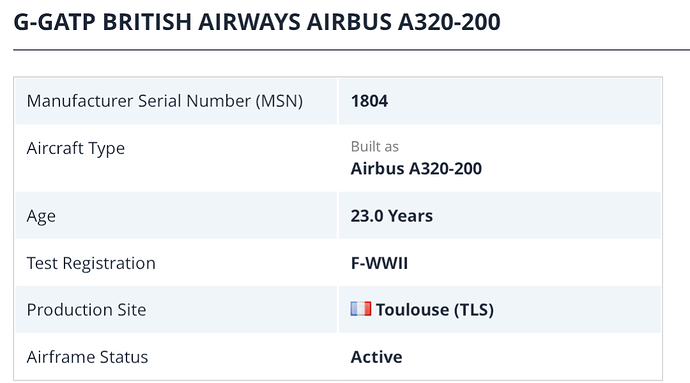Open the Airbus A320-200 aircraft type
Image resolution: width=690 pixels, height=383 pixels.
[x=416, y=169]
